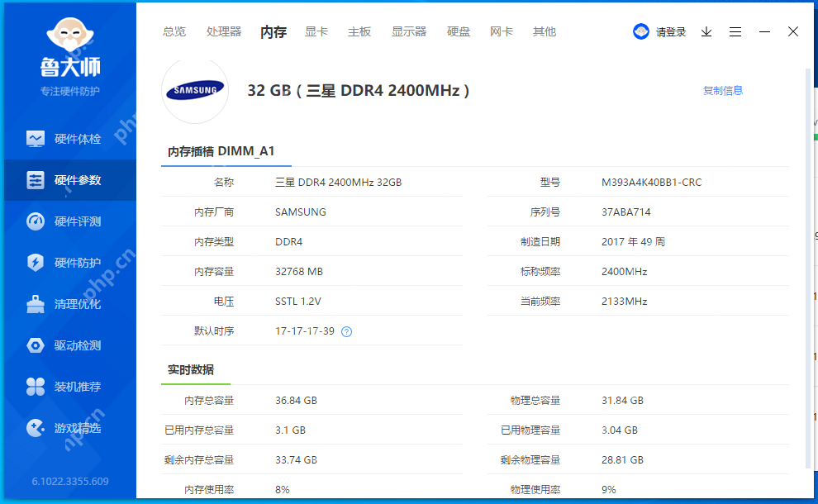Click the 复制信息 link
818x504 pixels.
coord(722,91)
